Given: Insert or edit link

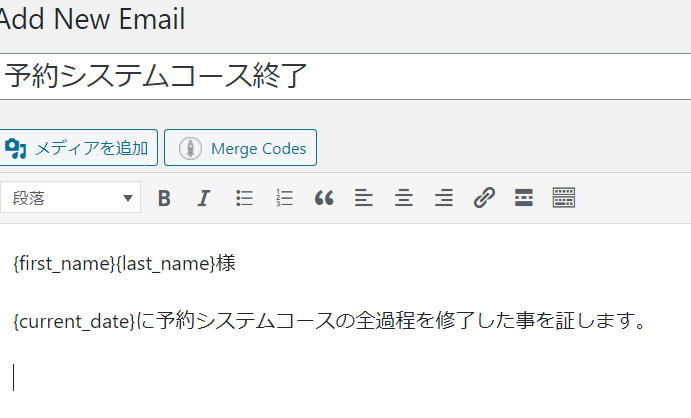Looking at the screenshot, I should point(484,198).
